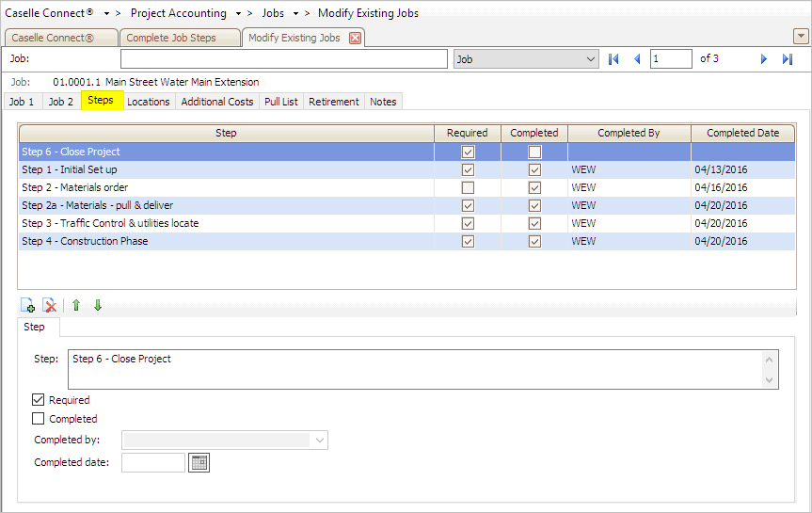Toggle the Required checkbox in Step panel

coord(39,400)
